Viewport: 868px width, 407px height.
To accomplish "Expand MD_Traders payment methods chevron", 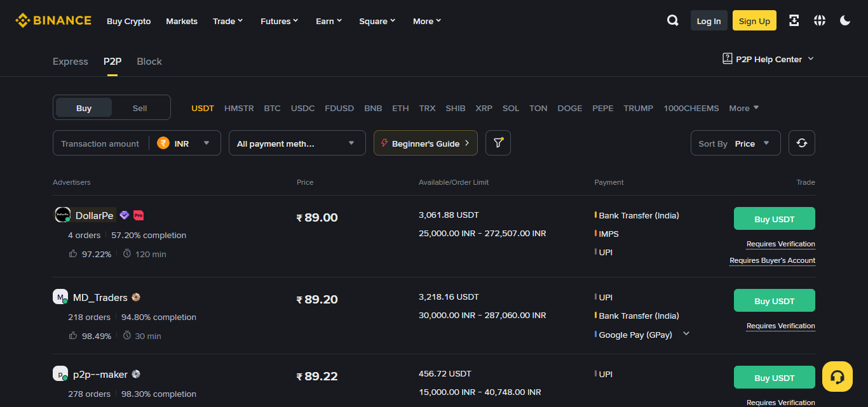I will click(x=686, y=334).
